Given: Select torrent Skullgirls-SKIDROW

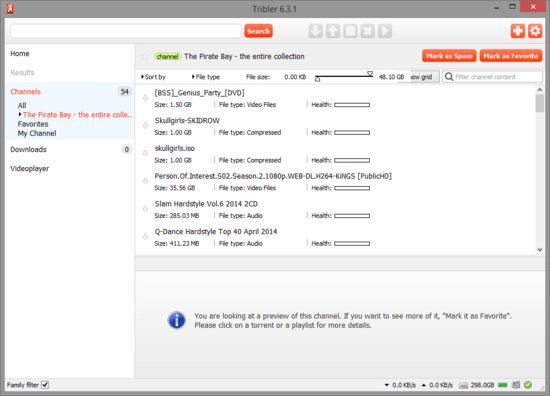Looking at the screenshot, I should click(x=187, y=120).
